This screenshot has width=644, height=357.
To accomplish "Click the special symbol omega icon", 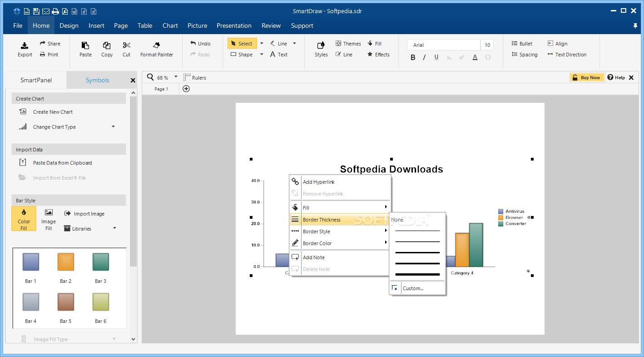I will click(x=488, y=57).
